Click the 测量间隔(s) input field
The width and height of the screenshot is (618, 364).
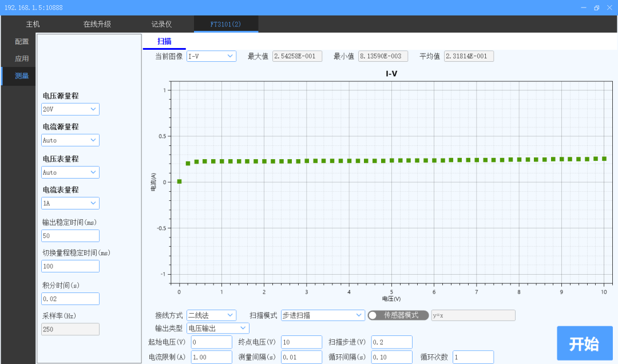(302, 357)
